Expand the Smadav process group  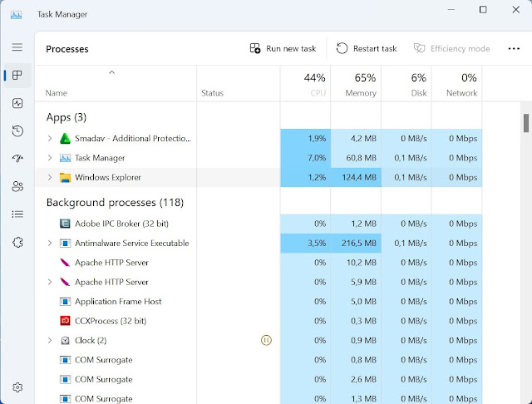(50, 138)
